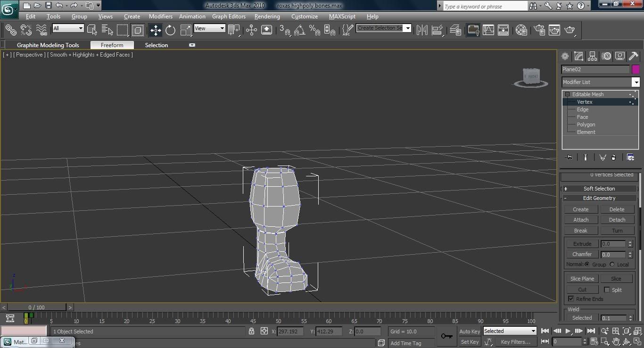
Task: Open Rendered Frame Window icon
Action: tap(554, 30)
